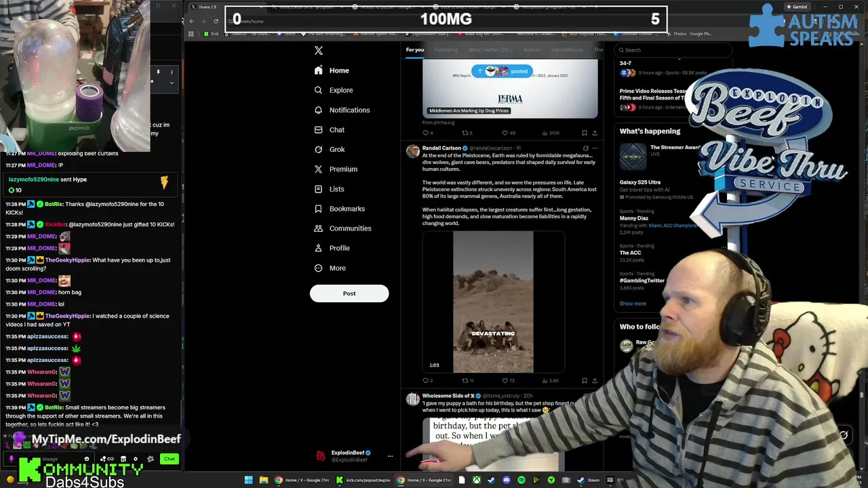Screen dimensions: 868x488
Task: Click Grok explain icon on Carlson post
Action: [585, 148]
